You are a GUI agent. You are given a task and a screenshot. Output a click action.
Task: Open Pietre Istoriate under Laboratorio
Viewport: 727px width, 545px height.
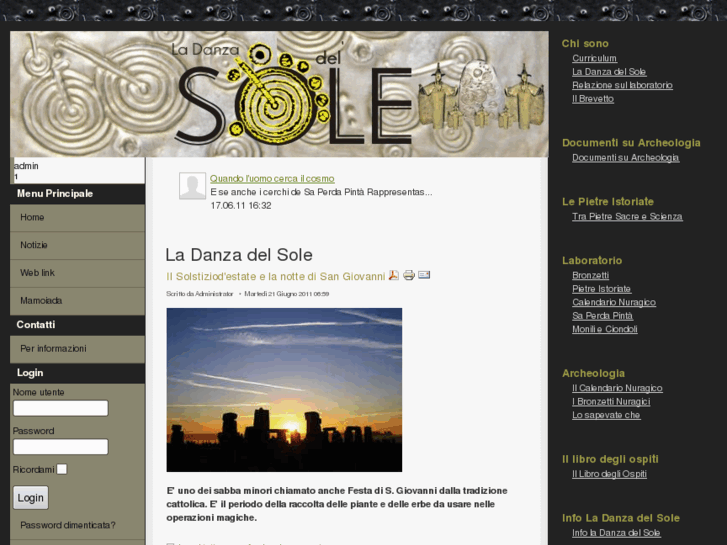(x=601, y=289)
